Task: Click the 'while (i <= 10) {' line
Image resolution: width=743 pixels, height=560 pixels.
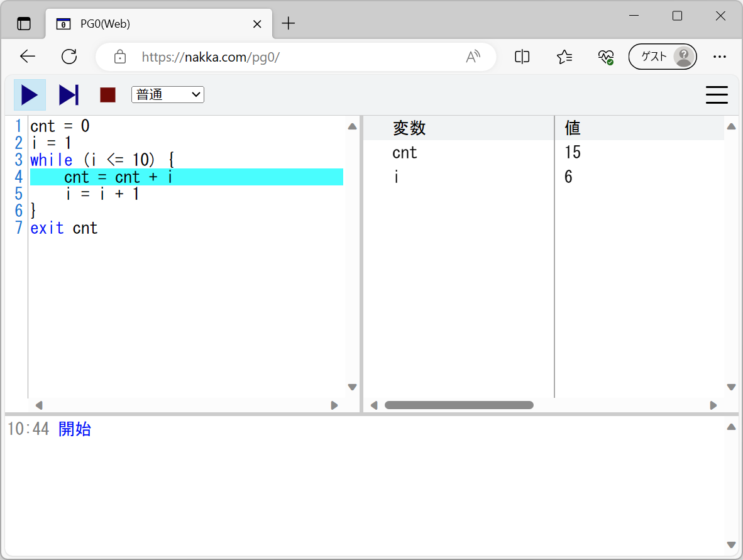Action: tap(102, 160)
